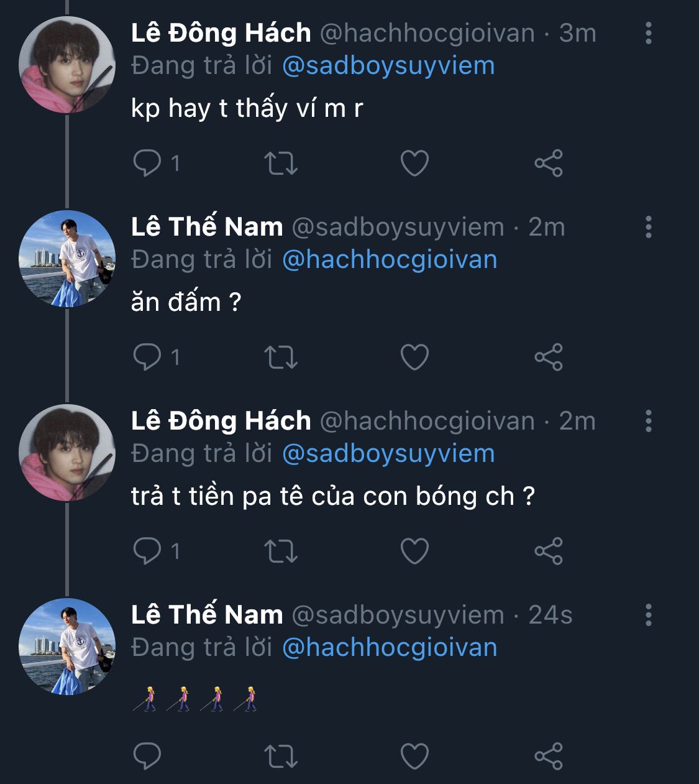Retweet the "kp hay t thấy ví m r" tweet
The height and width of the screenshot is (784, 699).
281,163
